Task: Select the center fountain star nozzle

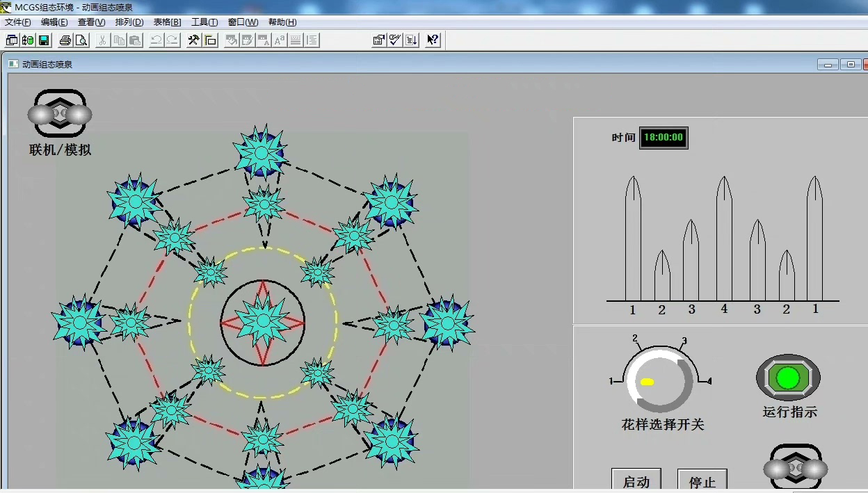Action: click(x=262, y=321)
